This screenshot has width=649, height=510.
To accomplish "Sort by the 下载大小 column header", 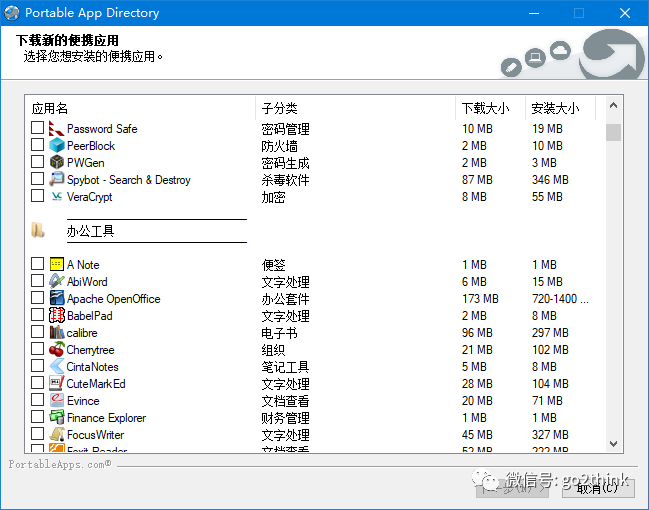I will [x=490, y=108].
